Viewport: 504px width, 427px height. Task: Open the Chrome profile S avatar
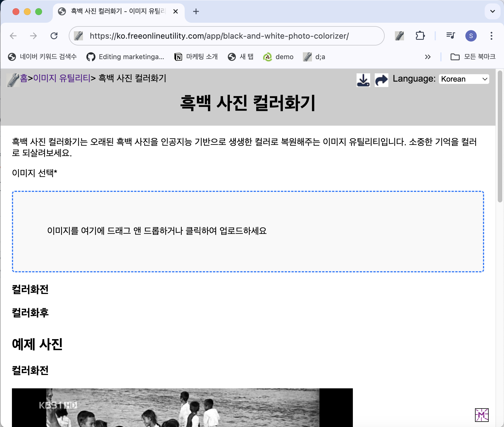click(471, 36)
